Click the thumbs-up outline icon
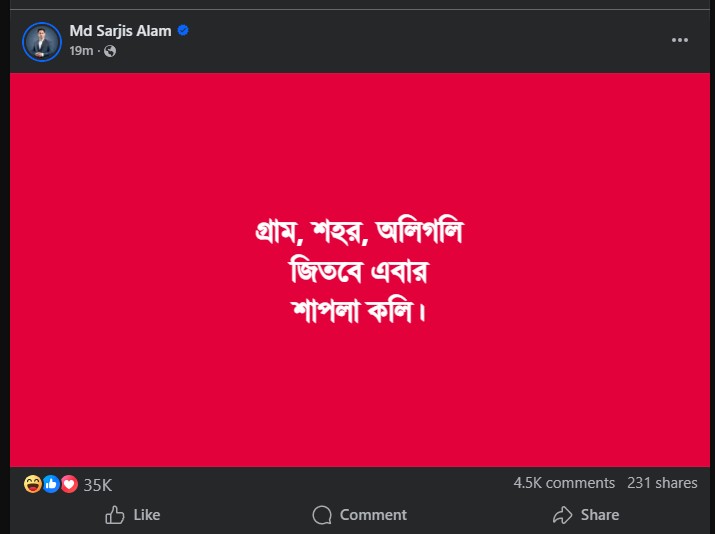This screenshot has height=534, width=715. pyautogui.click(x=115, y=515)
